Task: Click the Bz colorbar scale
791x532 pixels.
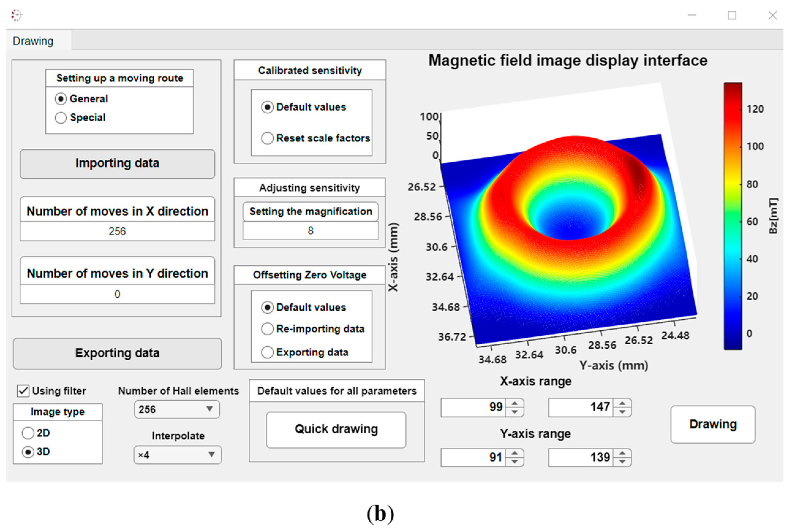Action: tap(733, 216)
